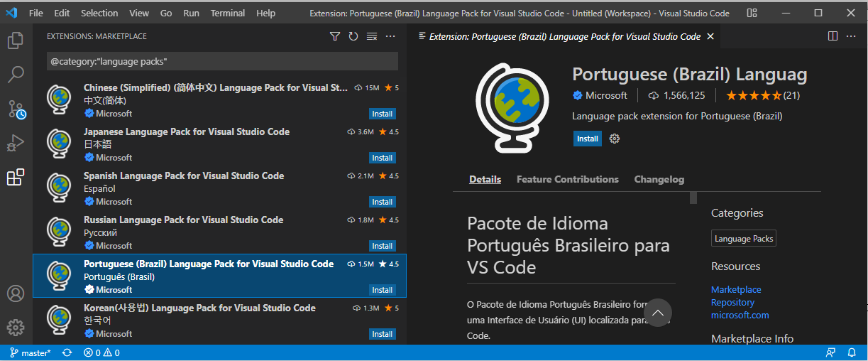Image resolution: width=868 pixels, height=361 pixels.
Task: Select Korean Language Pack list entry
Action: click(x=219, y=320)
